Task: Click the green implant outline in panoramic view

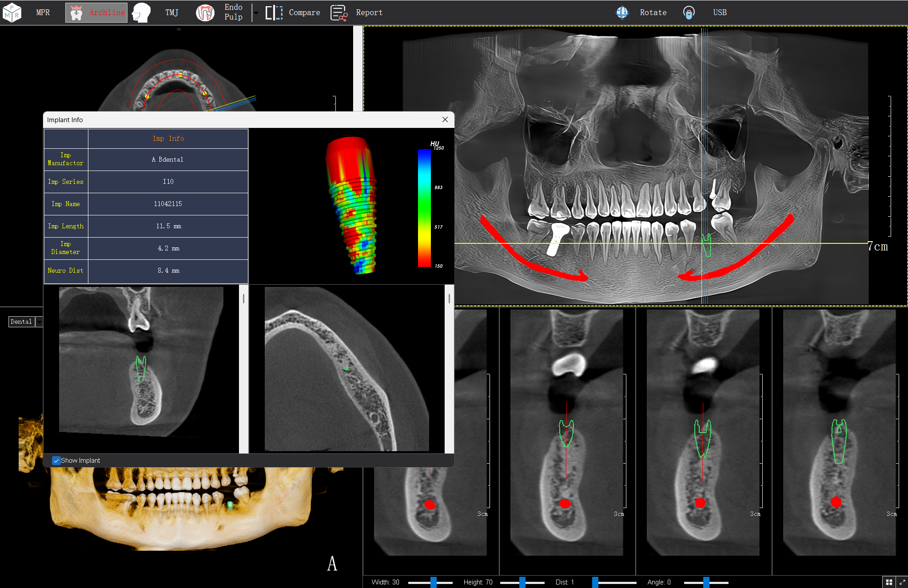Action: [706, 245]
